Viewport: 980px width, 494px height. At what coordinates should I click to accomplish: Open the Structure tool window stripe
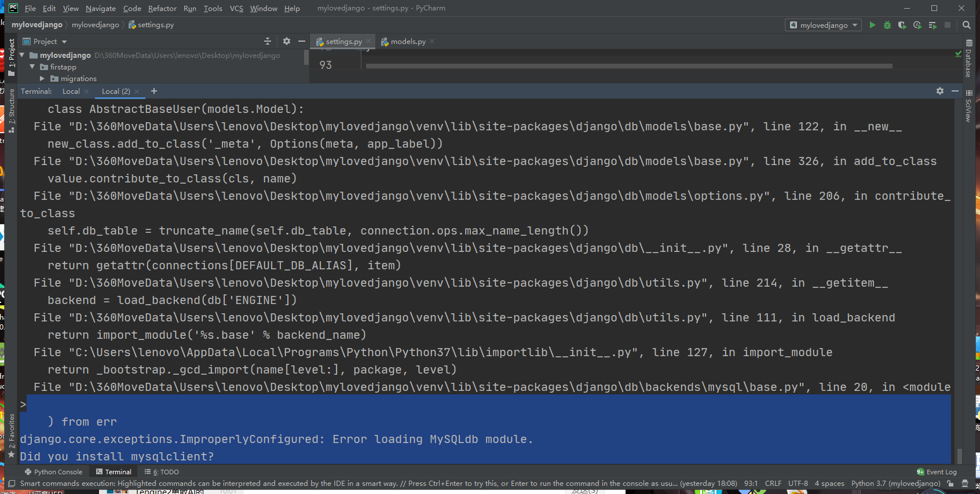pyautogui.click(x=12, y=111)
